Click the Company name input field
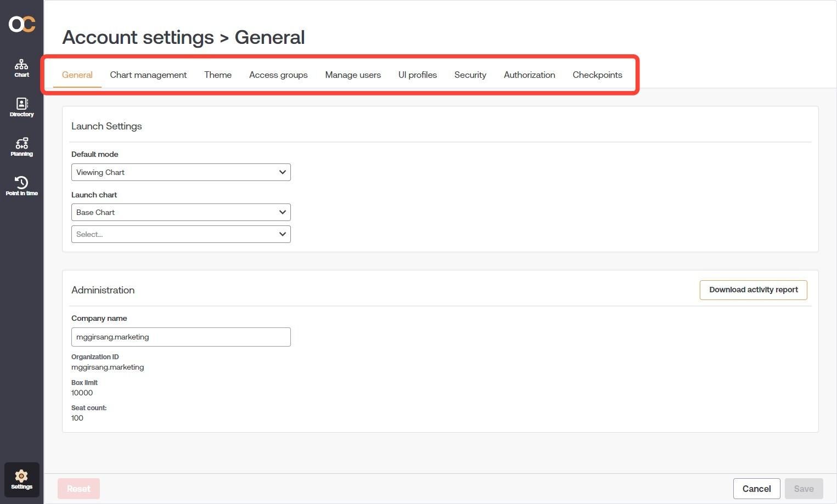The height and width of the screenshot is (504, 837). [181, 337]
